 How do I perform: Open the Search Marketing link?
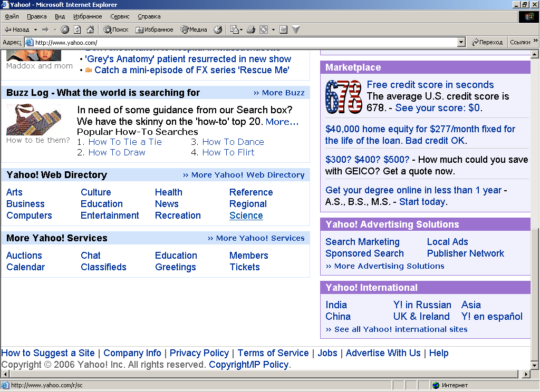pos(362,242)
